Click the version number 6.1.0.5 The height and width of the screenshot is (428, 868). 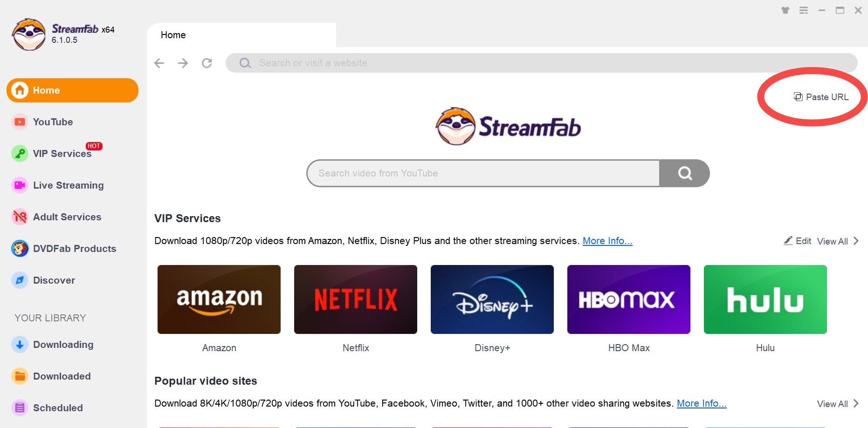[x=64, y=40]
